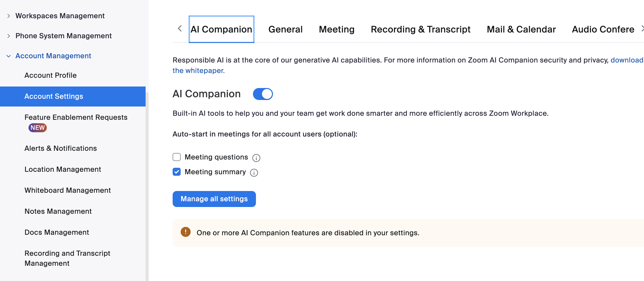Expand Phone System Management section
This screenshot has width=644, height=281.
9,36
